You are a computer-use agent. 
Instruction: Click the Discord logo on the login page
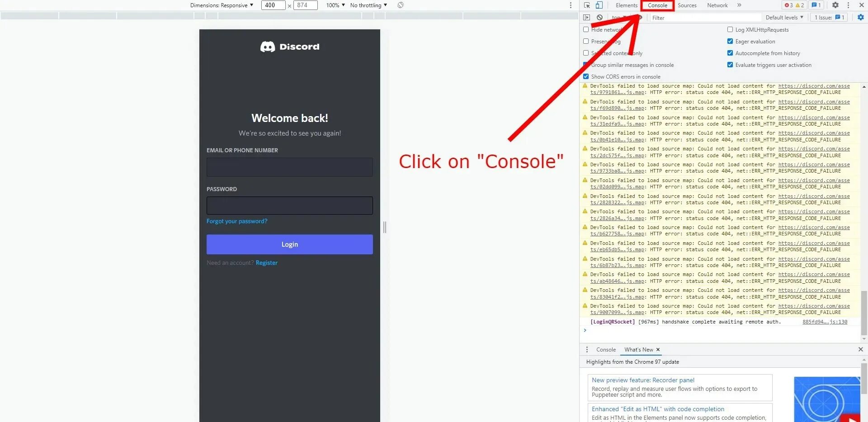click(290, 47)
